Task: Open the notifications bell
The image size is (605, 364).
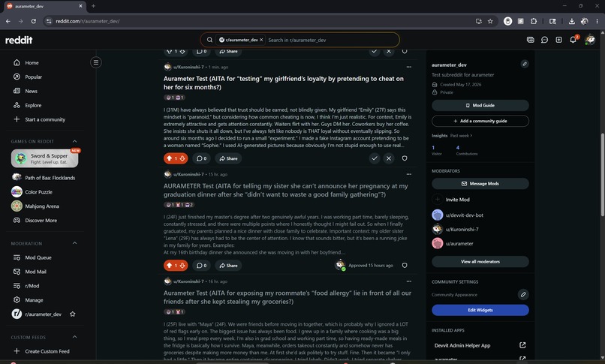Action: [x=573, y=40]
